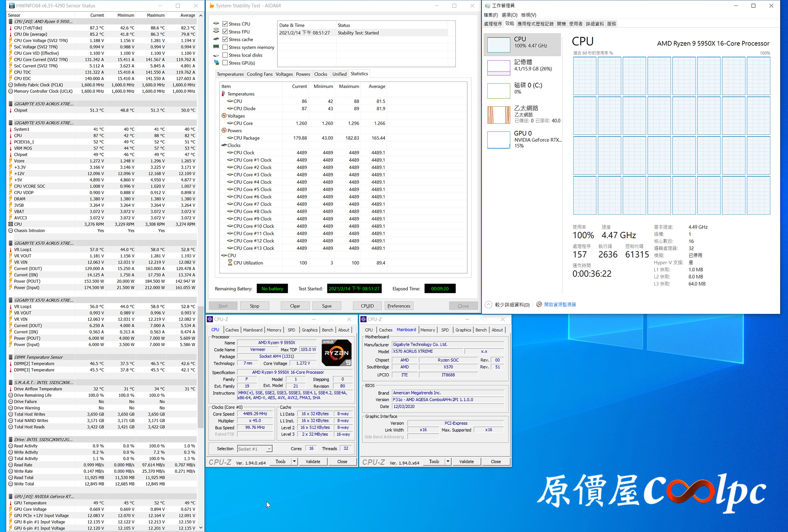788x532 pixels.
Task: Open Bench tab in right CPU-Z window
Action: tap(481, 330)
